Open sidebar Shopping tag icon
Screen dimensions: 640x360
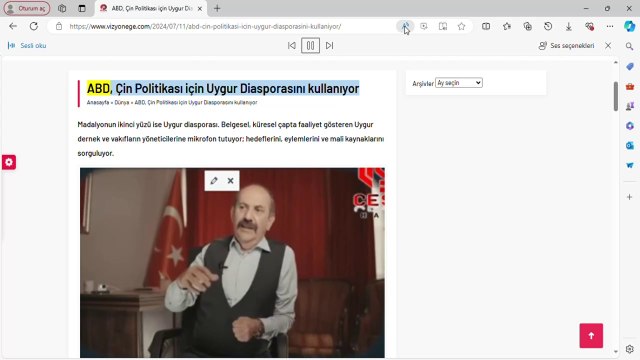pyautogui.click(x=629, y=67)
